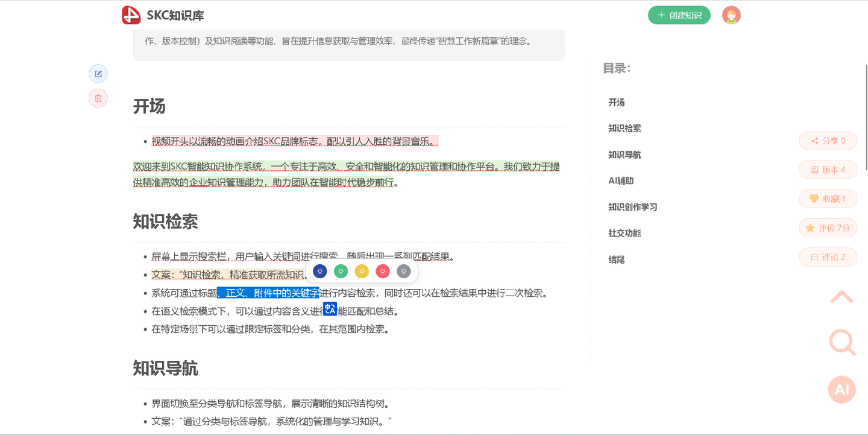The image size is (868, 435).
Task: Click the 开场 section heading in the document
Action: [x=149, y=106]
